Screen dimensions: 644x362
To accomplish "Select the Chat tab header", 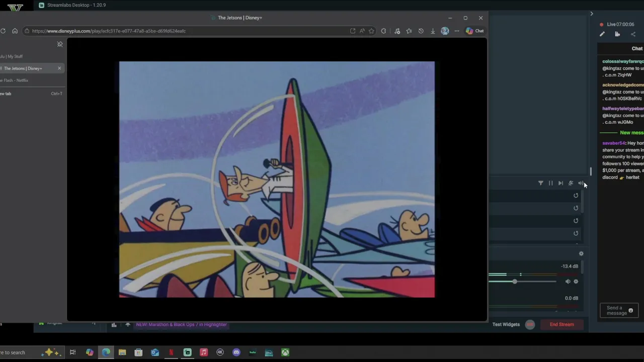I will point(637,48).
